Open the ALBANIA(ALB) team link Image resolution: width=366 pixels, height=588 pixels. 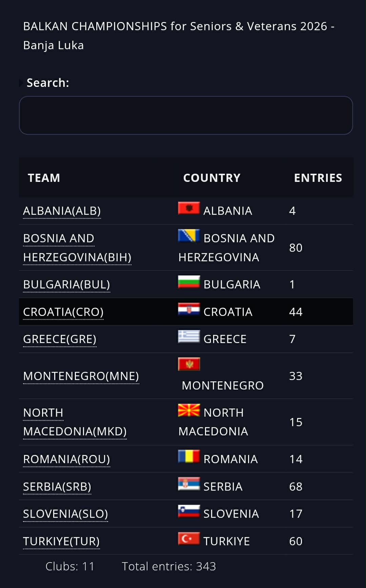tap(62, 211)
